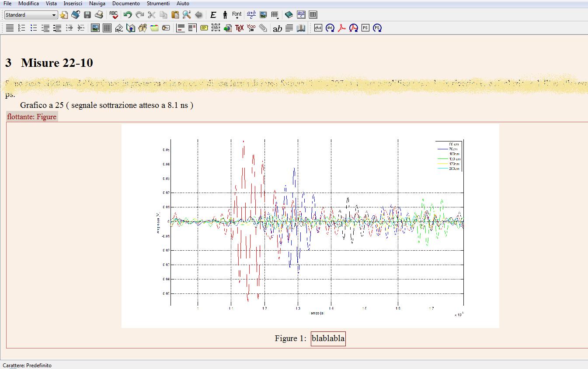The image size is (588, 369).
Task: Create a new document icon
Action: [x=64, y=15]
